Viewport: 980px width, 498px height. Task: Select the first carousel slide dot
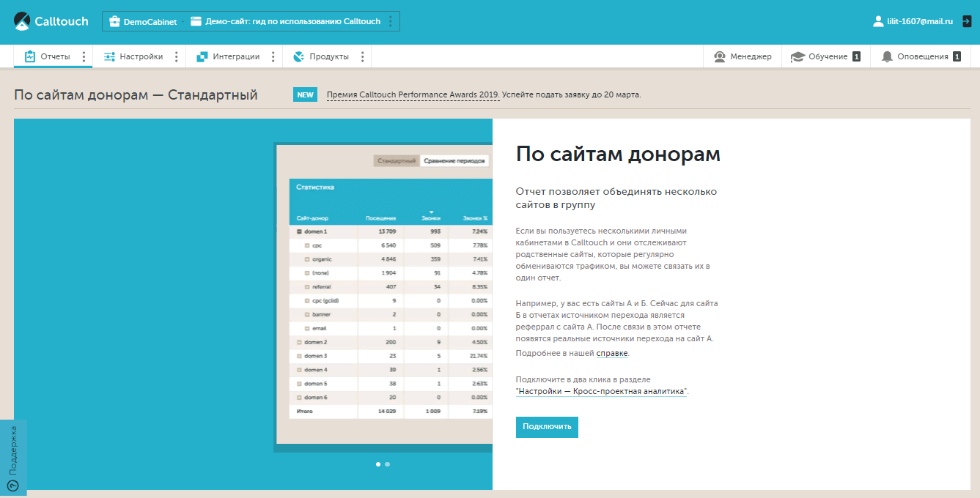[x=378, y=464]
